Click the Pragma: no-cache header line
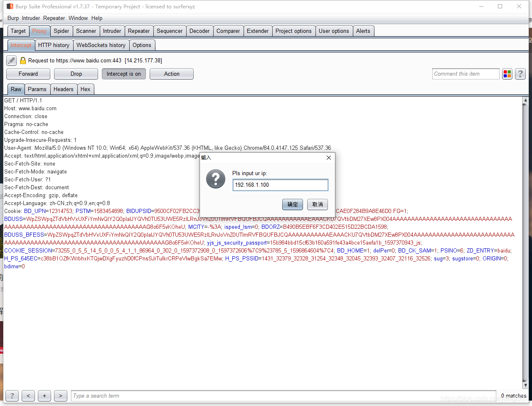Screen dimensions: 532x406 26,124
